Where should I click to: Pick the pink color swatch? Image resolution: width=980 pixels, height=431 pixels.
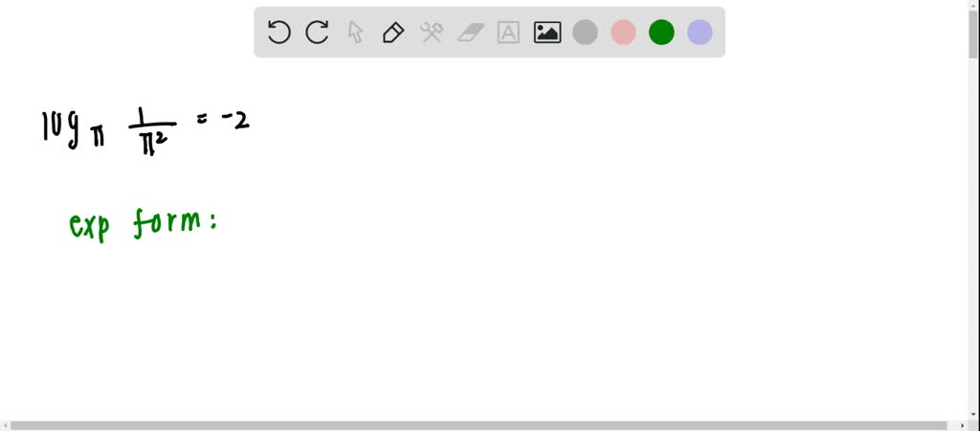623,32
